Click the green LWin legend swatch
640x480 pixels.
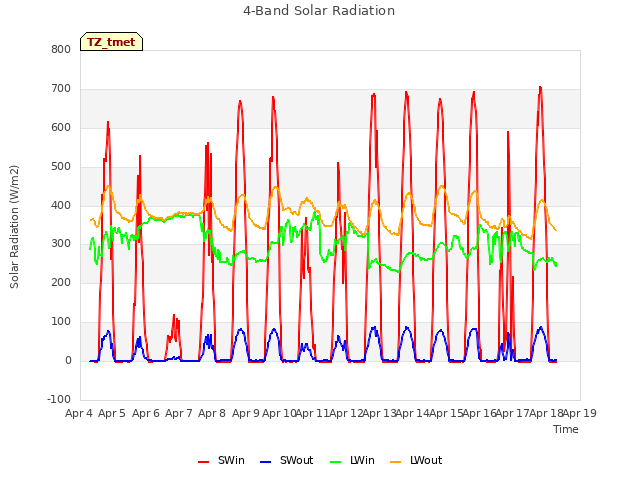[335, 462]
